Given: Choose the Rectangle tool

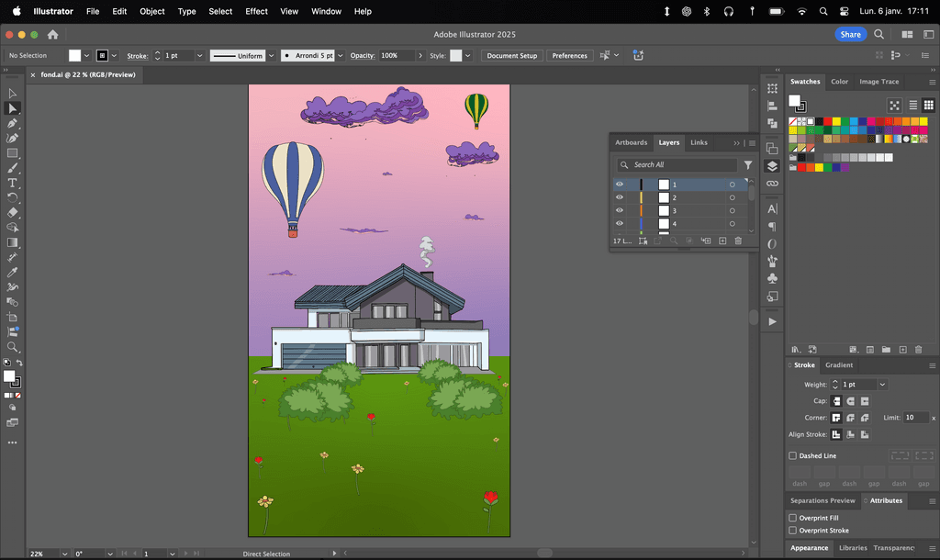Looking at the screenshot, I should tap(13, 153).
